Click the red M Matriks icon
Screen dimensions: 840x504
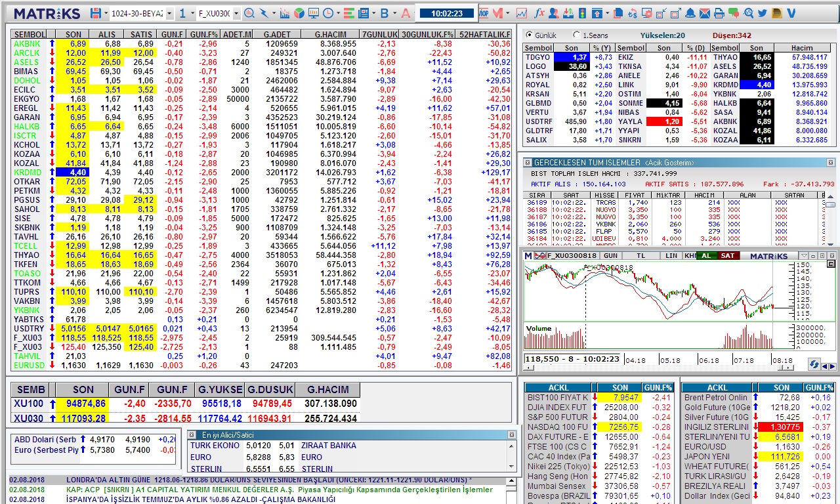pos(497,13)
